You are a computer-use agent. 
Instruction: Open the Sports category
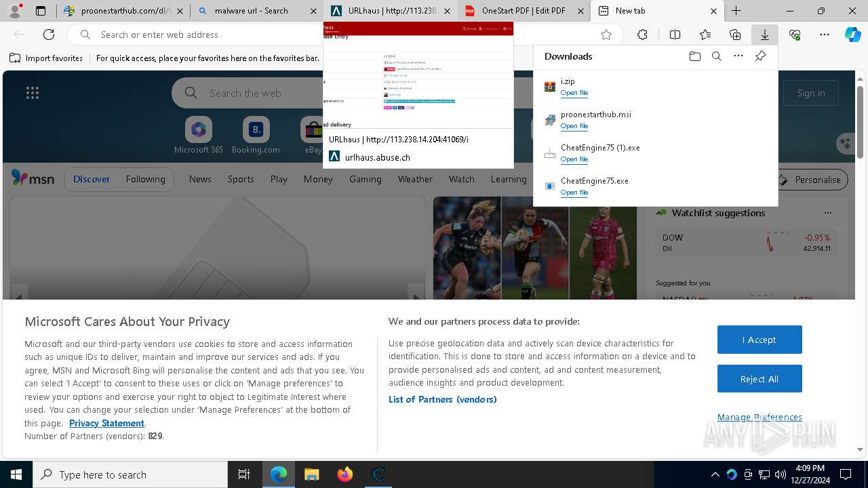[x=241, y=179]
